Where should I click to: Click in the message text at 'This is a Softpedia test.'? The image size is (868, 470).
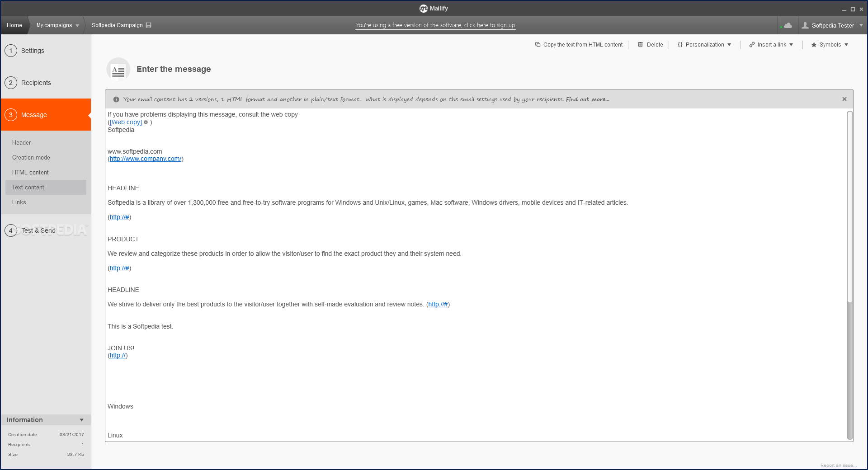(140, 326)
